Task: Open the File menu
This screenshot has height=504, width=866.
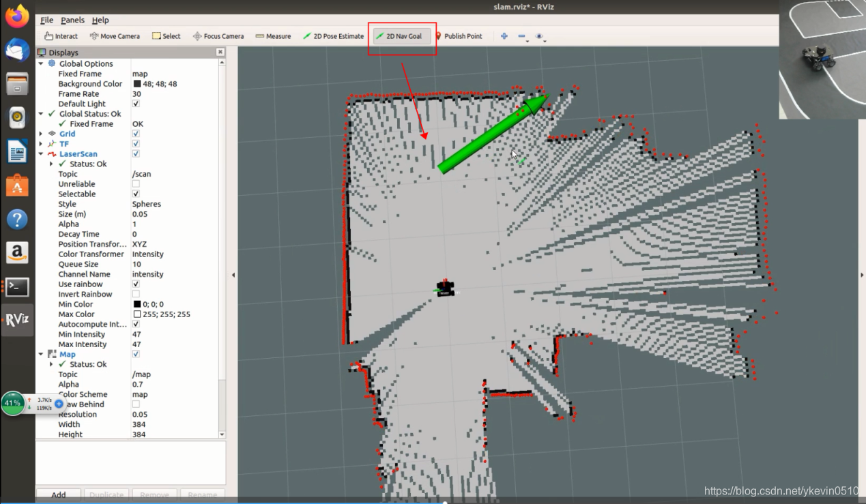Action: (46, 20)
